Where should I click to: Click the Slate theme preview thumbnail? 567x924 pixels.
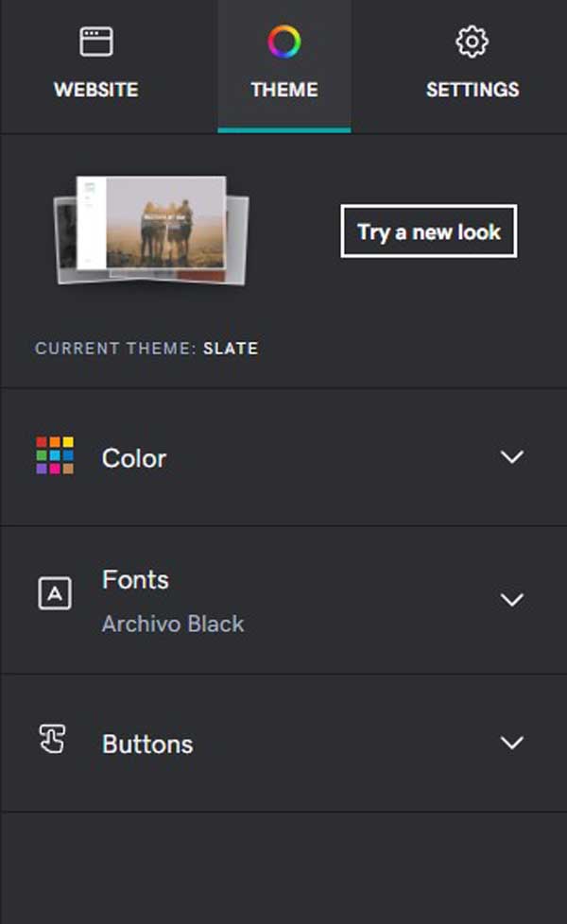[151, 229]
